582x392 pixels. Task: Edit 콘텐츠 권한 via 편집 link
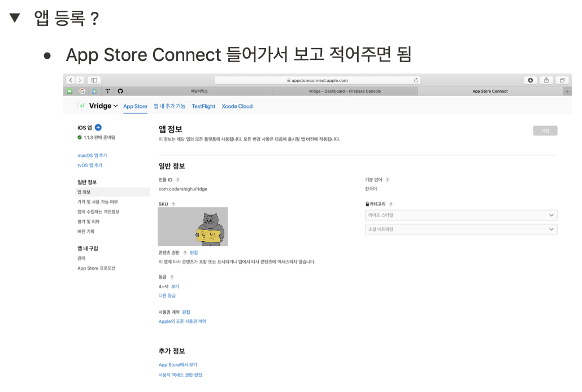coord(194,253)
